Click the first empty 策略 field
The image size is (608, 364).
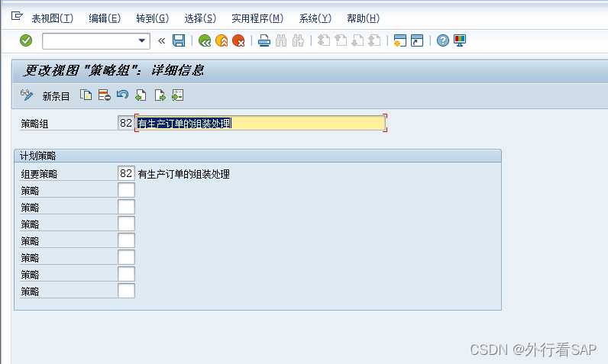tap(126, 190)
